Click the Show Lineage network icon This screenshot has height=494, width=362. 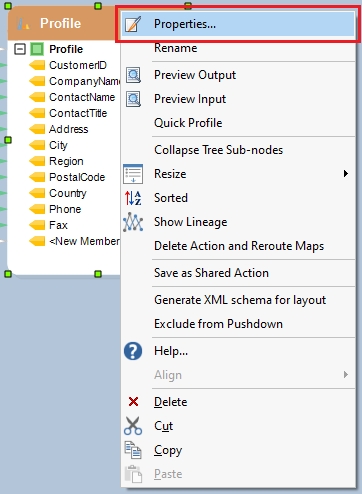coord(133,222)
